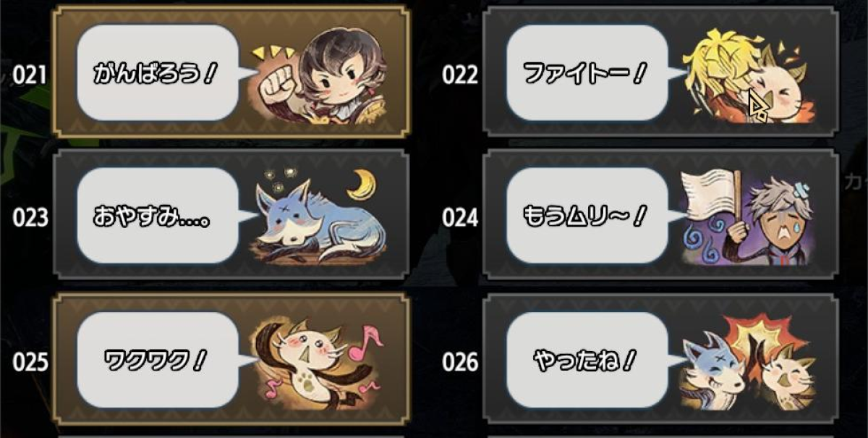
Task: Click the がんばろう! speech bubble
Action: pyautogui.click(x=166, y=73)
